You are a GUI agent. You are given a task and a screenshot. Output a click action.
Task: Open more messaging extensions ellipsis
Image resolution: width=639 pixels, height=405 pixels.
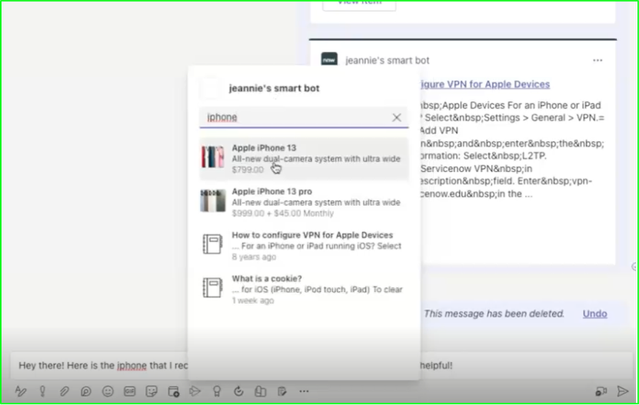304,391
